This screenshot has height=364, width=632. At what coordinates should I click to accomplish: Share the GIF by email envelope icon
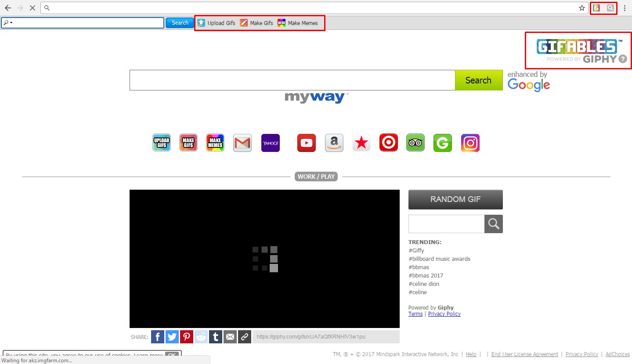(x=230, y=337)
